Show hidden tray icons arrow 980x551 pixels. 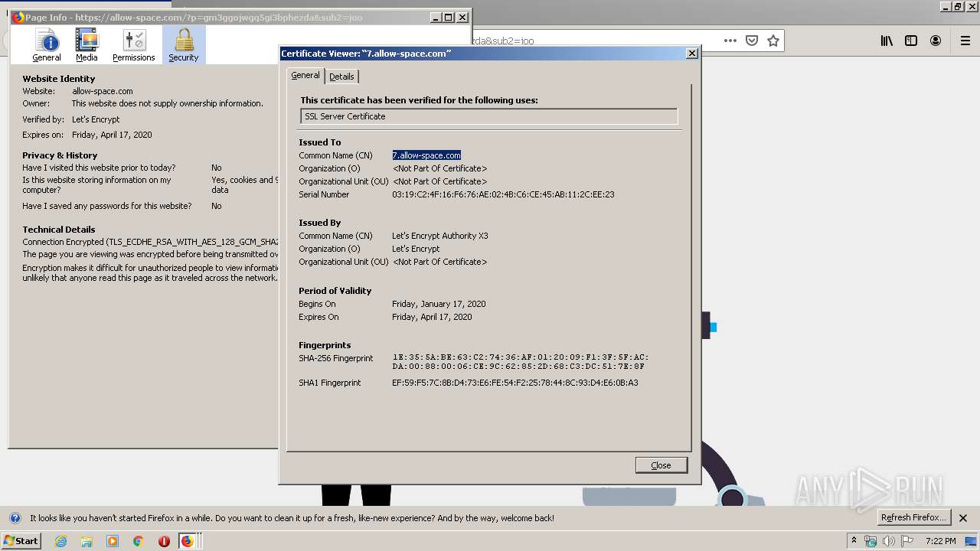[854, 541]
